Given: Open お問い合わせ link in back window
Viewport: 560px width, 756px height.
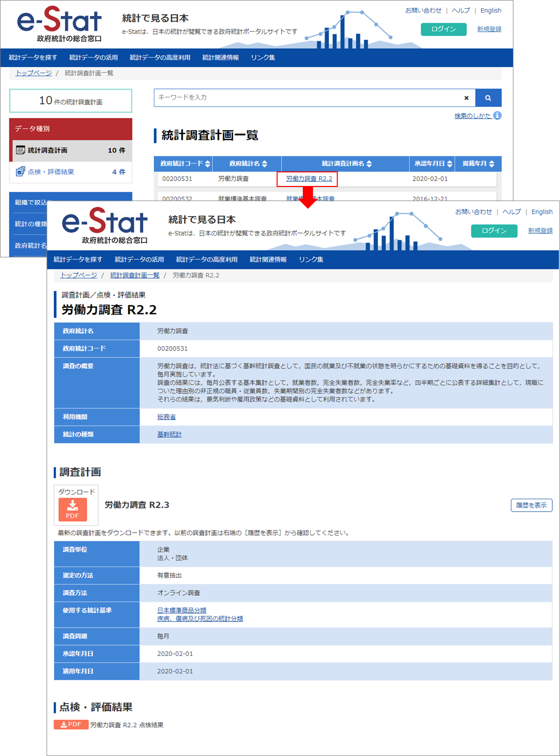Looking at the screenshot, I should tap(423, 10).
